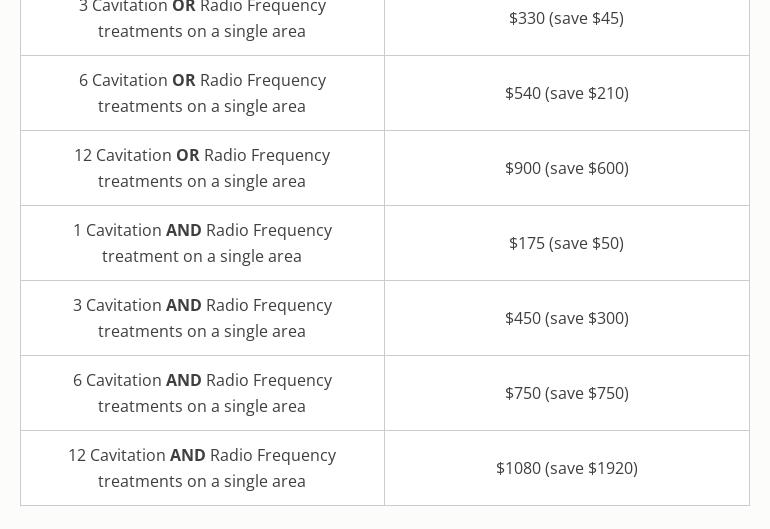Select the $175 (save $50) price cell
This screenshot has width=770, height=529.
point(566,243)
